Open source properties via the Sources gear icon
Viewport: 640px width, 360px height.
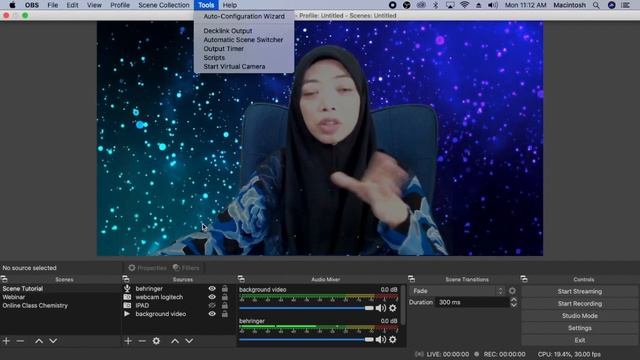[156, 341]
